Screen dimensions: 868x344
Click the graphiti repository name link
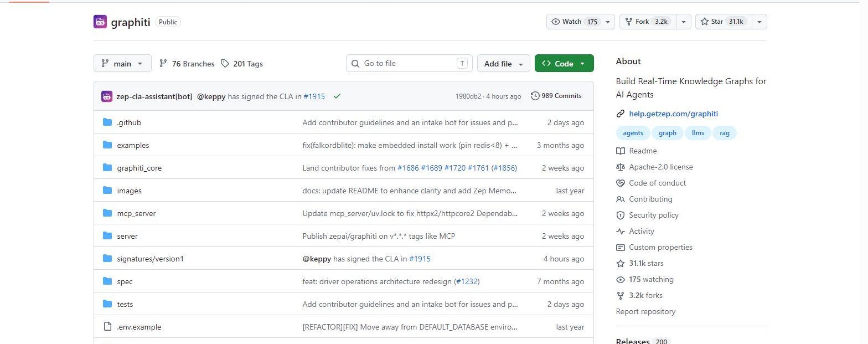(131, 22)
